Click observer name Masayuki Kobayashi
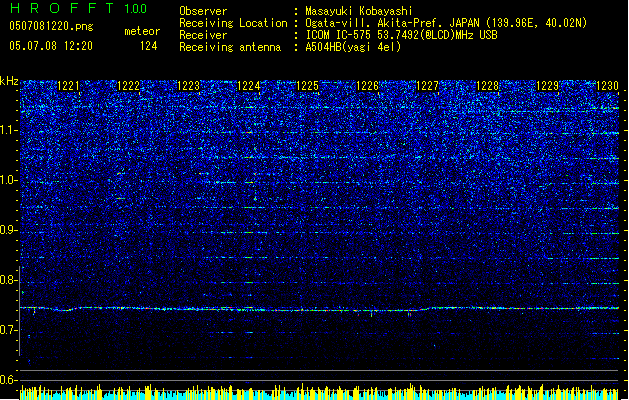Image resolution: width=629 pixels, height=400 pixels. 359,11
